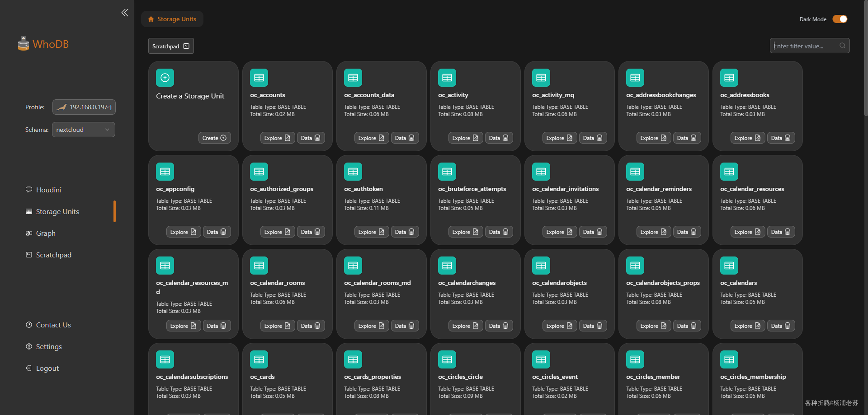The image size is (868, 415).
Task: Click the oc_circles_member table name
Action: click(653, 377)
